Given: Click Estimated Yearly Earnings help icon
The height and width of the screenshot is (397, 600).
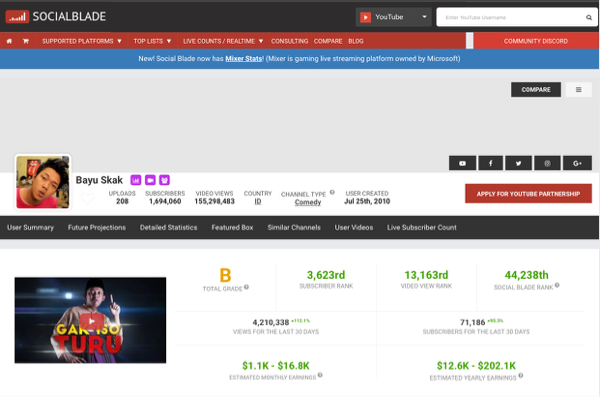Looking at the screenshot, I should coord(521,376).
